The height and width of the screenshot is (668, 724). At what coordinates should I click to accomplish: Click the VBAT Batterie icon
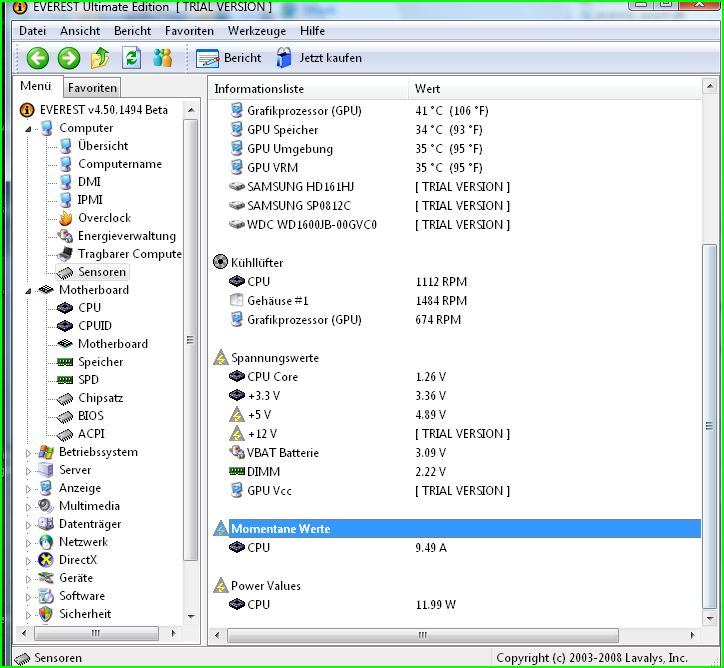pos(237,452)
